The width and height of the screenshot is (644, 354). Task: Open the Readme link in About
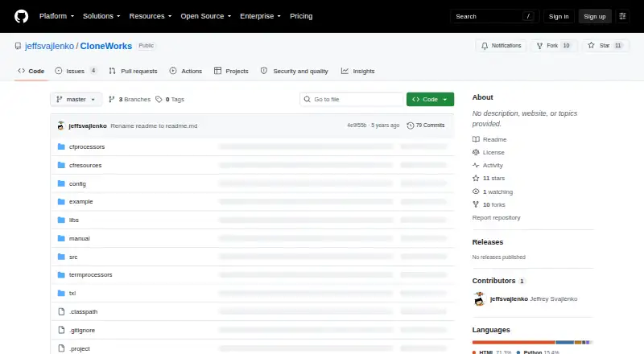[x=489, y=140]
